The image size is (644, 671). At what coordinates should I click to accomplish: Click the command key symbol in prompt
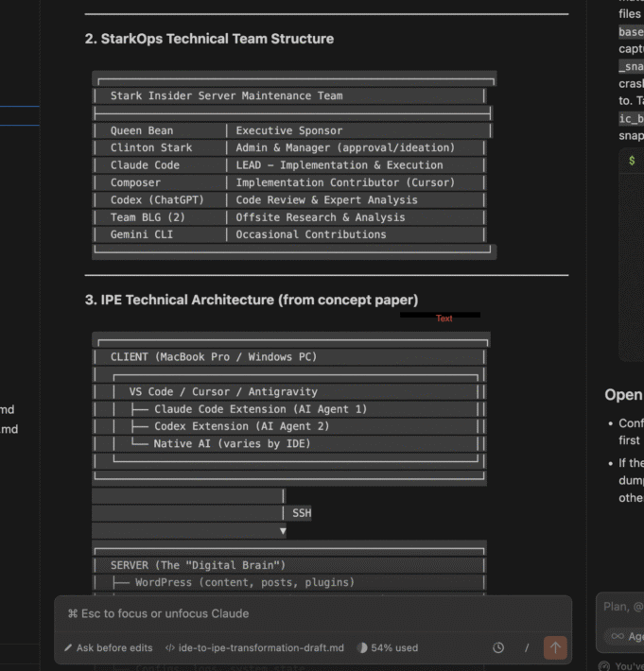(x=73, y=614)
